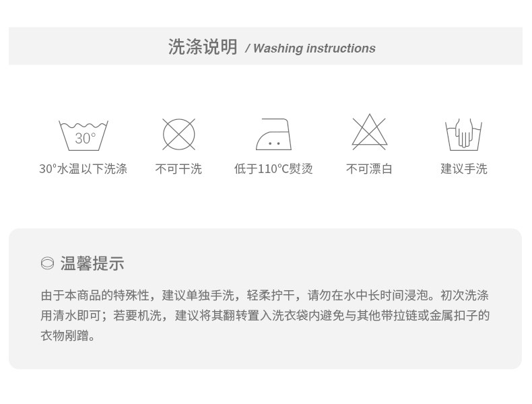Click the oval icon beside 温馨提示
Viewport: 532px width, 404px height.
[47, 263]
